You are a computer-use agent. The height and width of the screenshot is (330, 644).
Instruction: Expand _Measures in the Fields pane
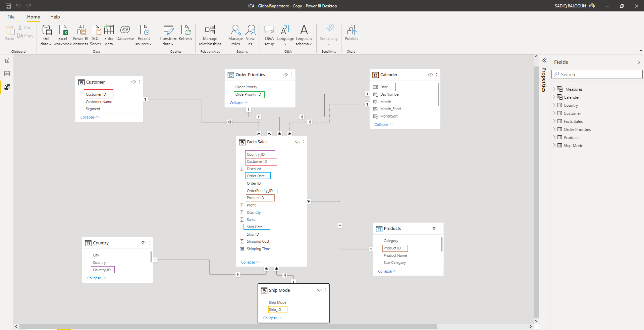[554, 89]
